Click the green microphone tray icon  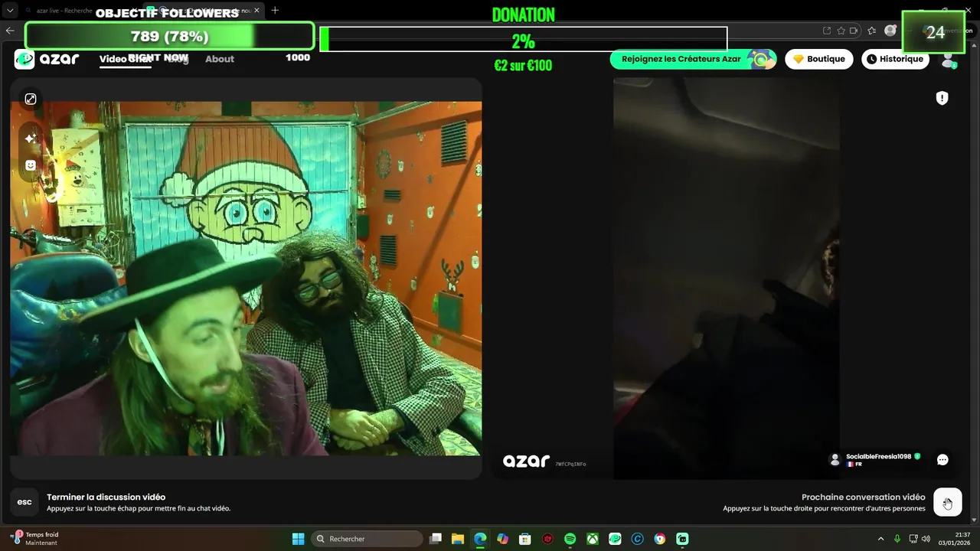click(897, 539)
